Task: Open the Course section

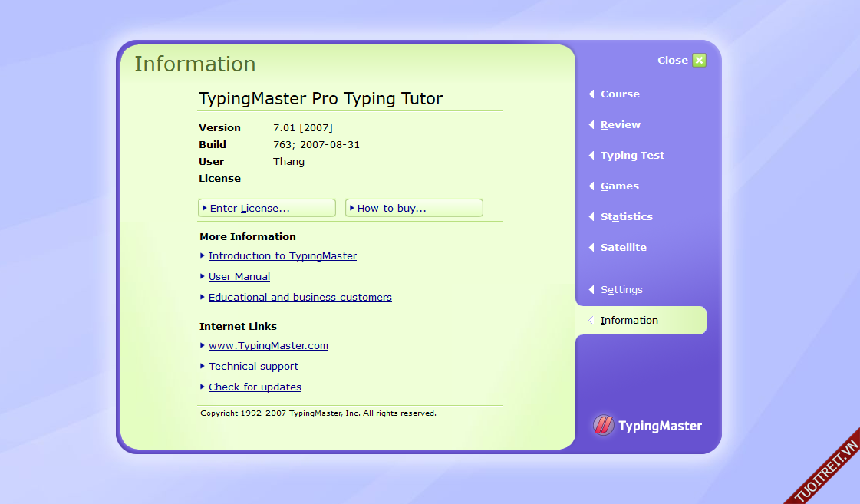Action: (x=620, y=94)
